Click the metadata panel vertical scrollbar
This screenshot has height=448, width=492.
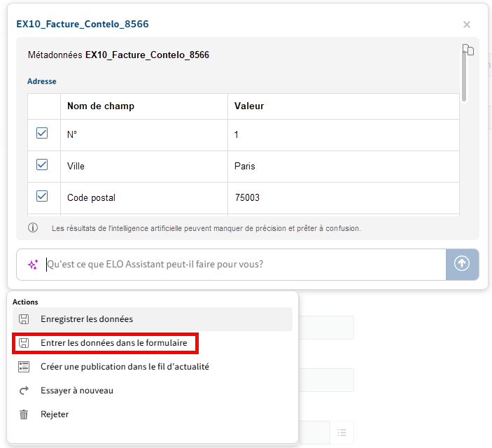click(464, 76)
